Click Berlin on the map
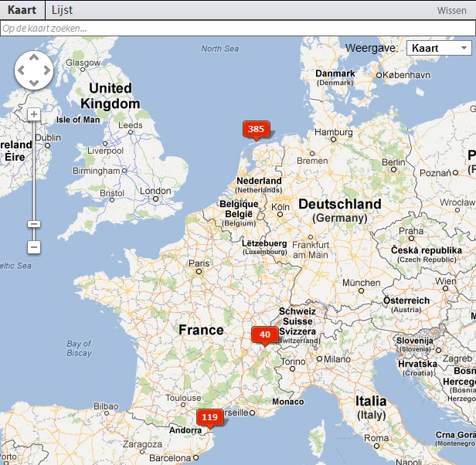Image resolution: width=476 pixels, height=465 pixels. 393,162
